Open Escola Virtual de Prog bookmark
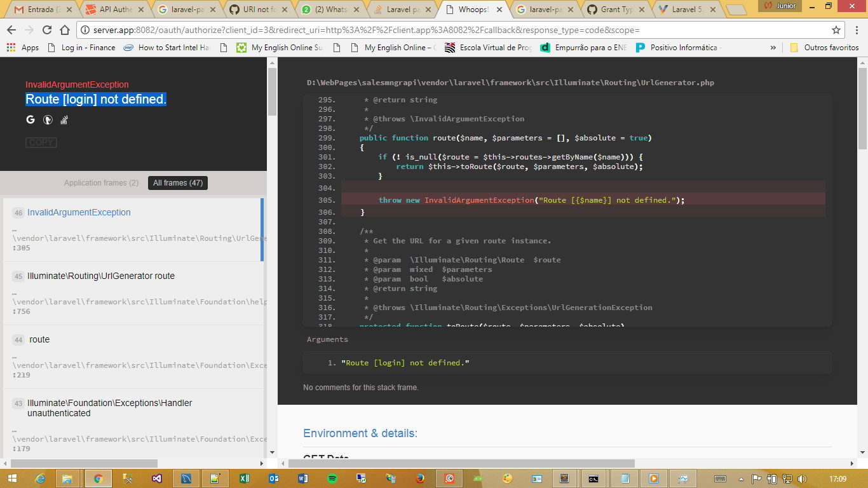Image resolution: width=868 pixels, height=488 pixels. 489,48
